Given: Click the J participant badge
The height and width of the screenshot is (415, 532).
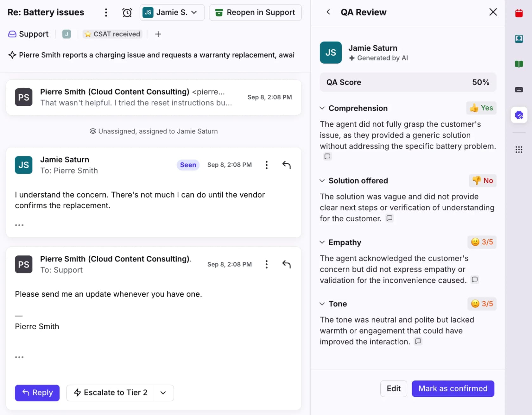Looking at the screenshot, I should pos(66,34).
